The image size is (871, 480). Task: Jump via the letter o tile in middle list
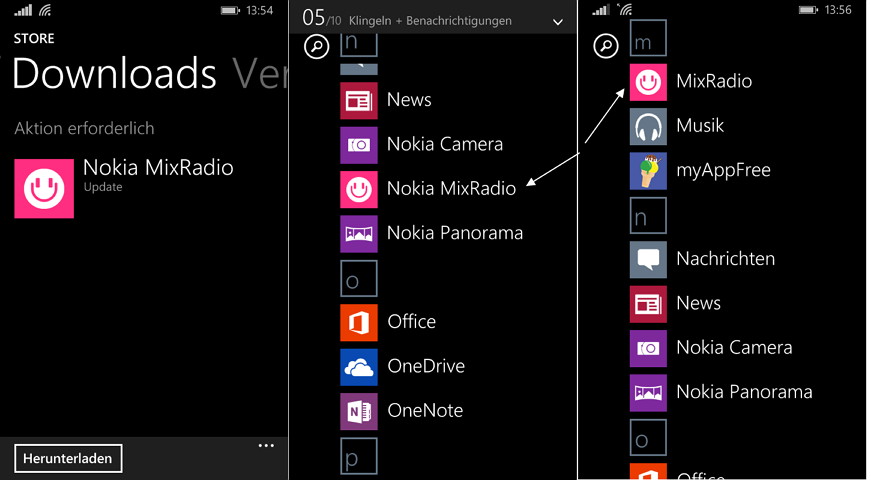359,278
